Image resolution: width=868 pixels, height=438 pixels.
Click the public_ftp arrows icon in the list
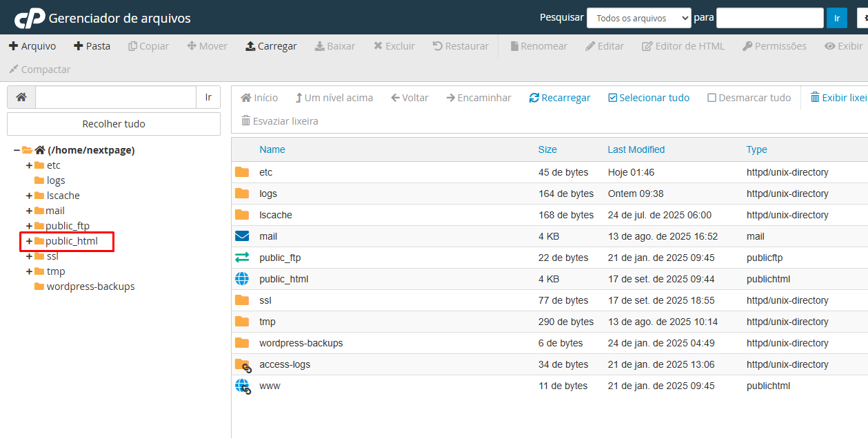click(x=242, y=258)
